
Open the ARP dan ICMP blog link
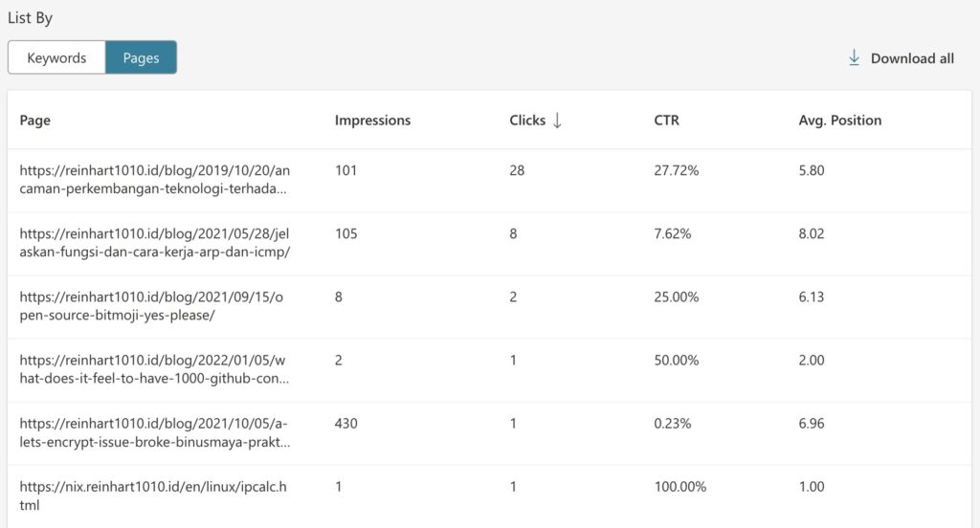[154, 243]
